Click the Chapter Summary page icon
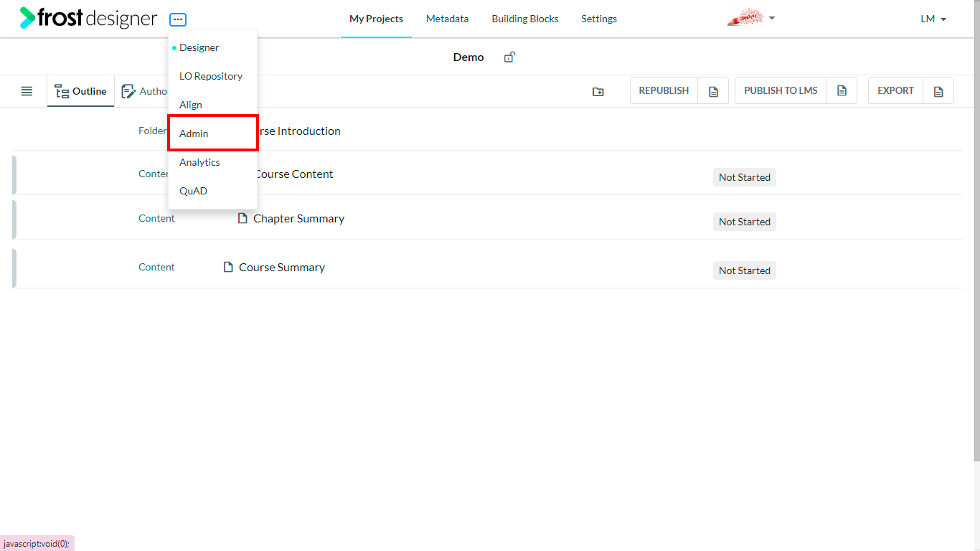 pyautogui.click(x=242, y=218)
